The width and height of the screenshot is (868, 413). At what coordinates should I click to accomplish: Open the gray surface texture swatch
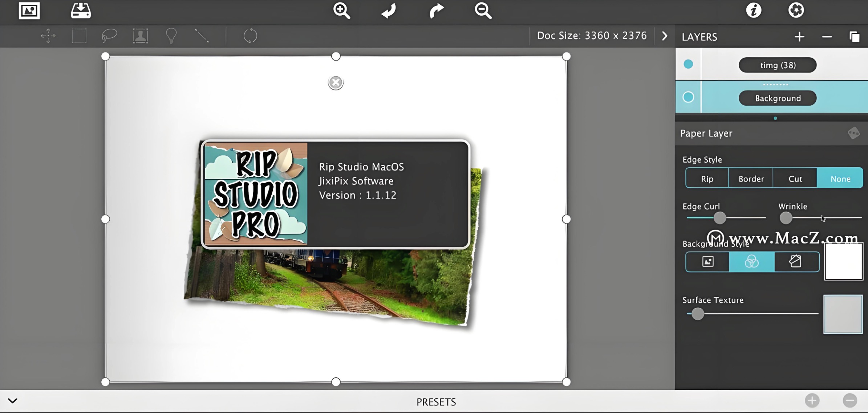[843, 314]
